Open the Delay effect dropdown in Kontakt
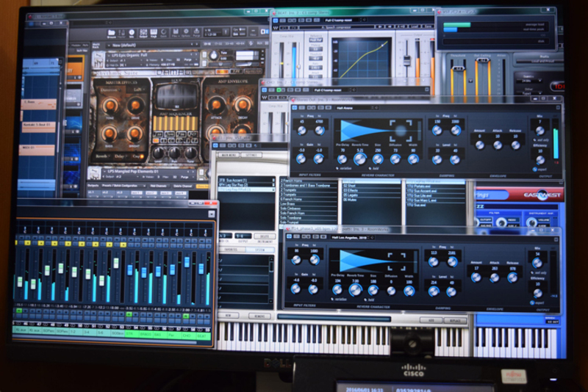588x392 pixels. coord(120,156)
